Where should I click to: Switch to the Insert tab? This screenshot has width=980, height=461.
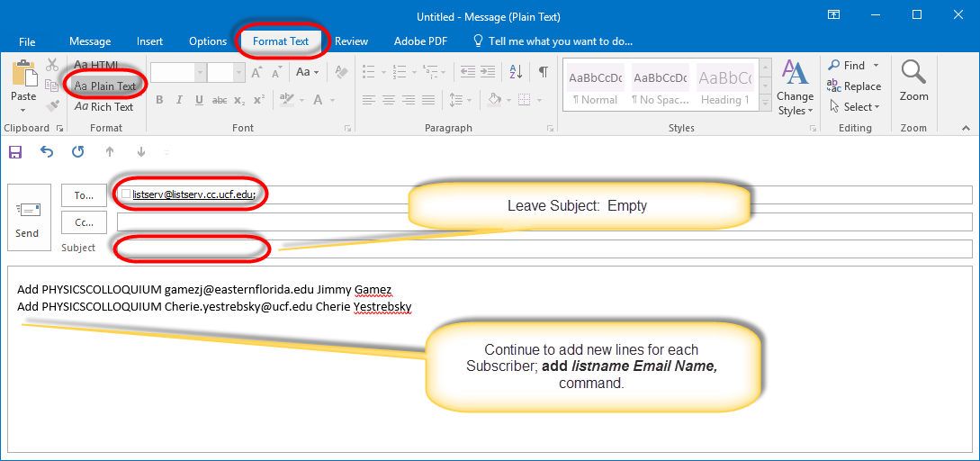click(150, 41)
